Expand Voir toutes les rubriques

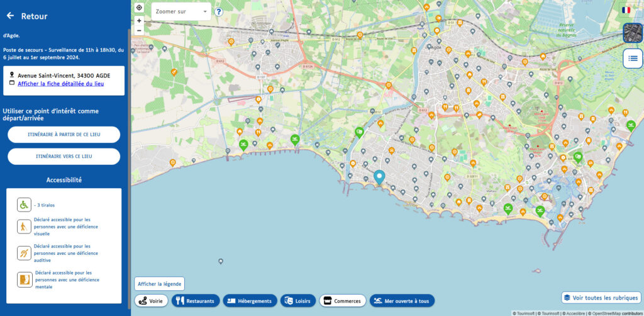pyautogui.click(x=601, y=298)
